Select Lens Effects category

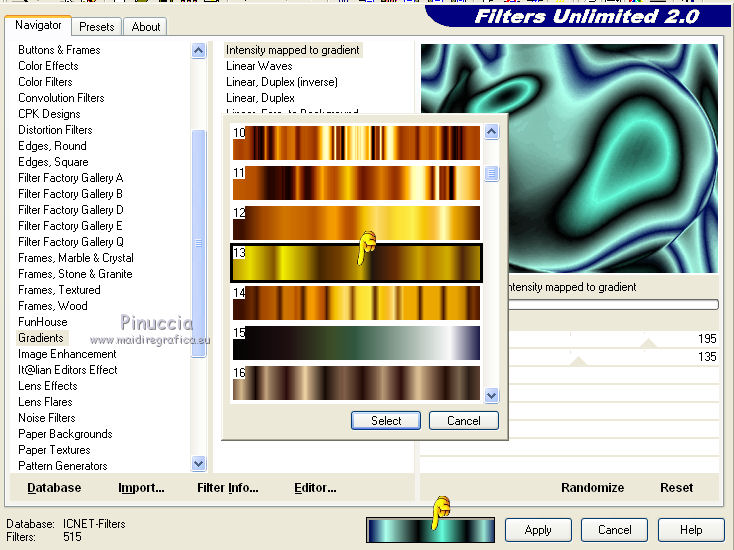click(x=47, y=386)
